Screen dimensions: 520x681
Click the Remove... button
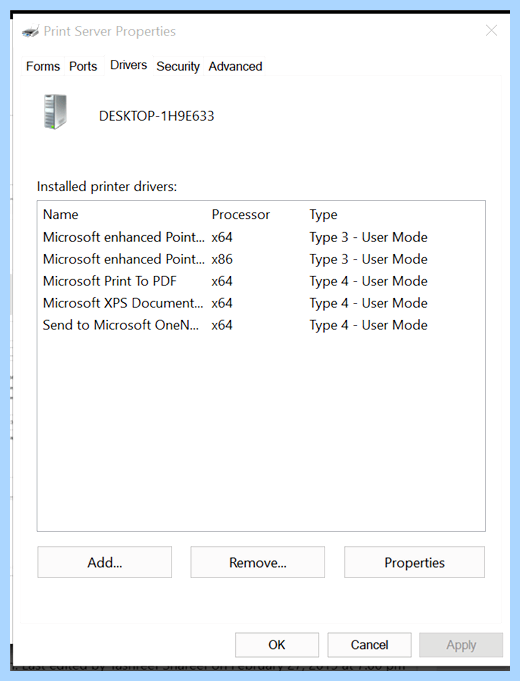(258, 562)
